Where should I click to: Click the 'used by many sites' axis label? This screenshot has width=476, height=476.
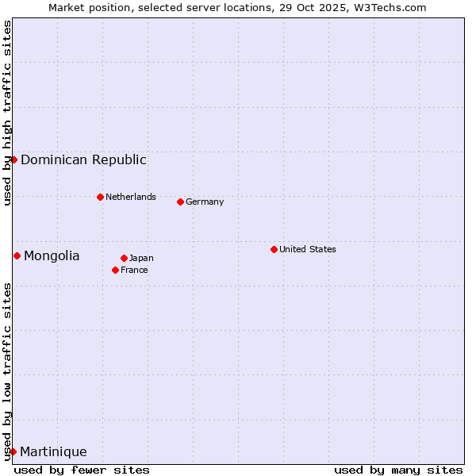pyautogui.click(x=397, y=470)
